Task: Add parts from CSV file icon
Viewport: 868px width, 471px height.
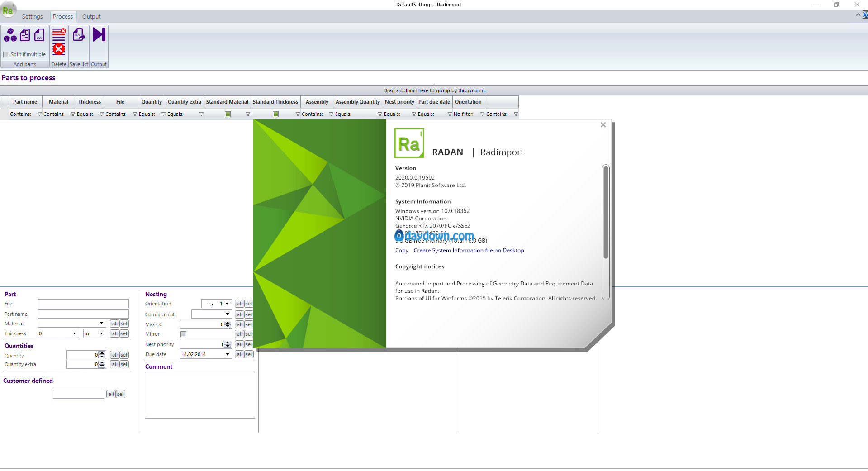Action: point(40,35)
